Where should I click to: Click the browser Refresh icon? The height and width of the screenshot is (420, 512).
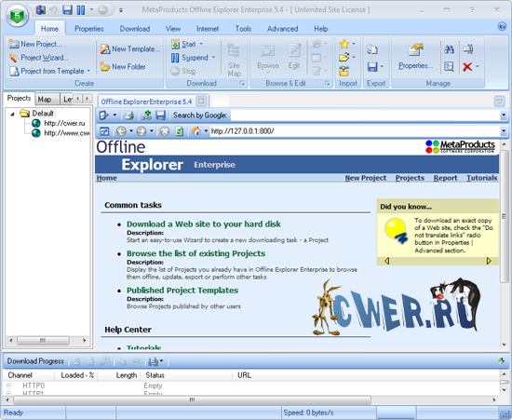tap(180, 131)
